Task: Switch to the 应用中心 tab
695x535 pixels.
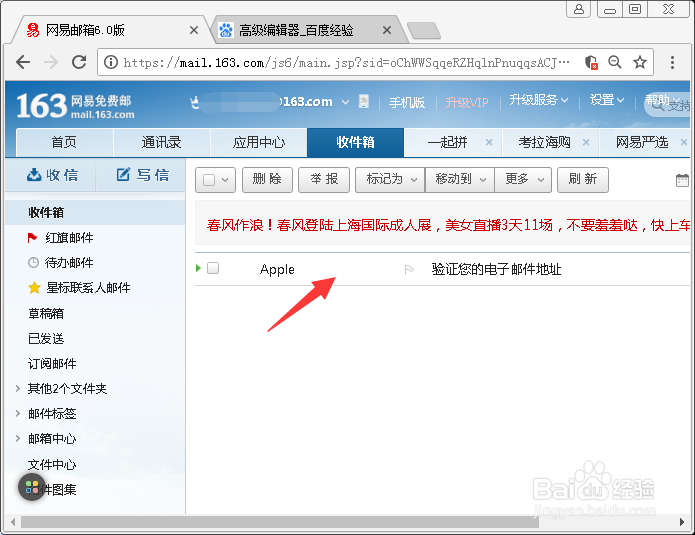Action: tap(258, 143)
